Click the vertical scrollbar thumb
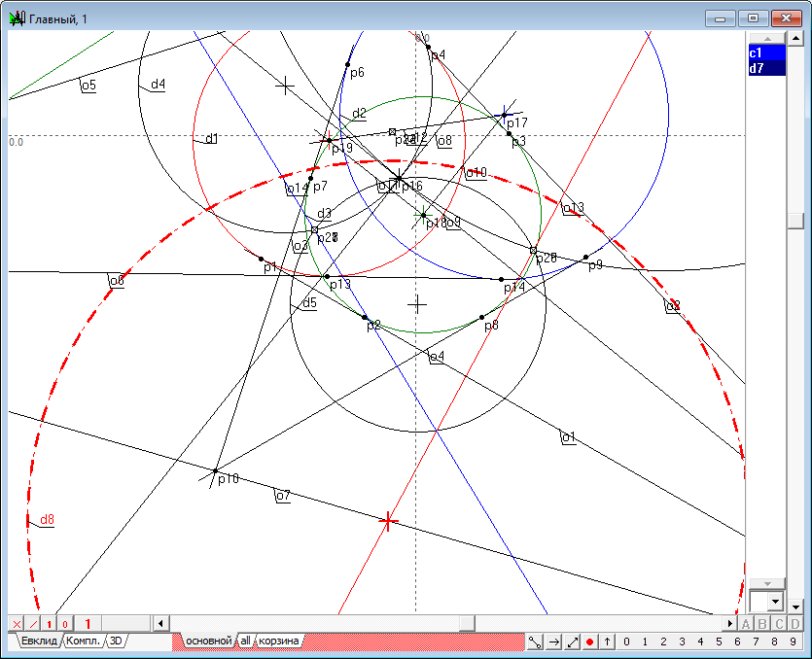This screenshot has height=659, width=812. click(795, 221)
